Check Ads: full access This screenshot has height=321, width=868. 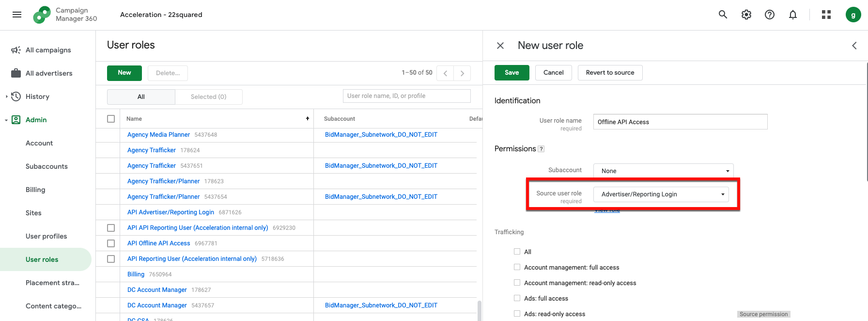point(517,298)
